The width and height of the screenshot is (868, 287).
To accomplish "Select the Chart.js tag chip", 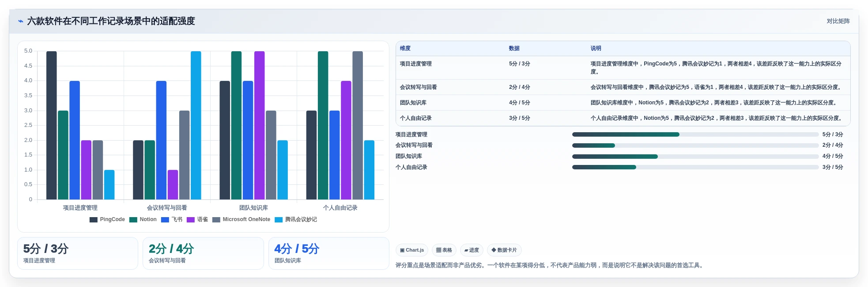I will (x=412, y=250).
